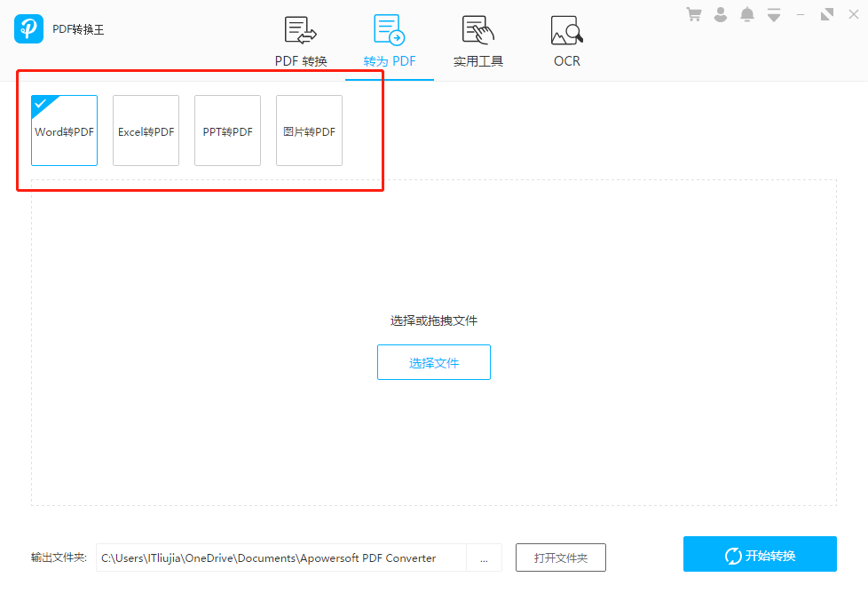Select the 转为 PDF tab

pyautogui.click(x=389, y=43)
